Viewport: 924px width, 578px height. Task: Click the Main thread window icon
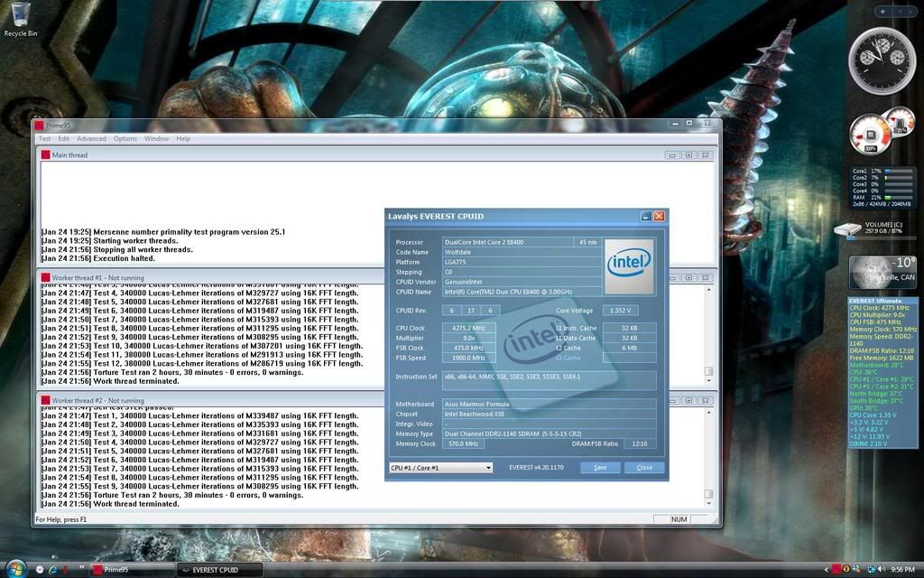click(45, 154)
